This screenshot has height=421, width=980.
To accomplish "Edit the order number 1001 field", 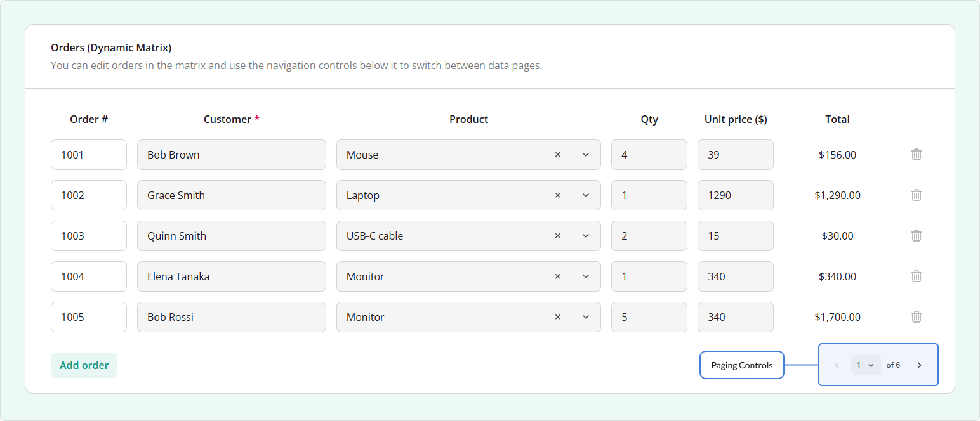I will [89, 155].
